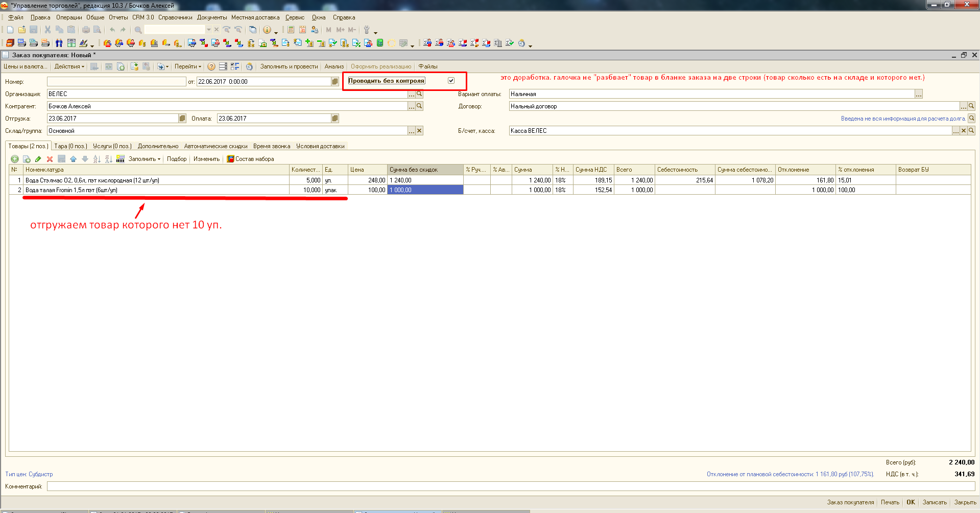Open the calculator icon in toolbar
This screenshot has width=980, height=513.
pyautogui.click(x=291, y=30)
